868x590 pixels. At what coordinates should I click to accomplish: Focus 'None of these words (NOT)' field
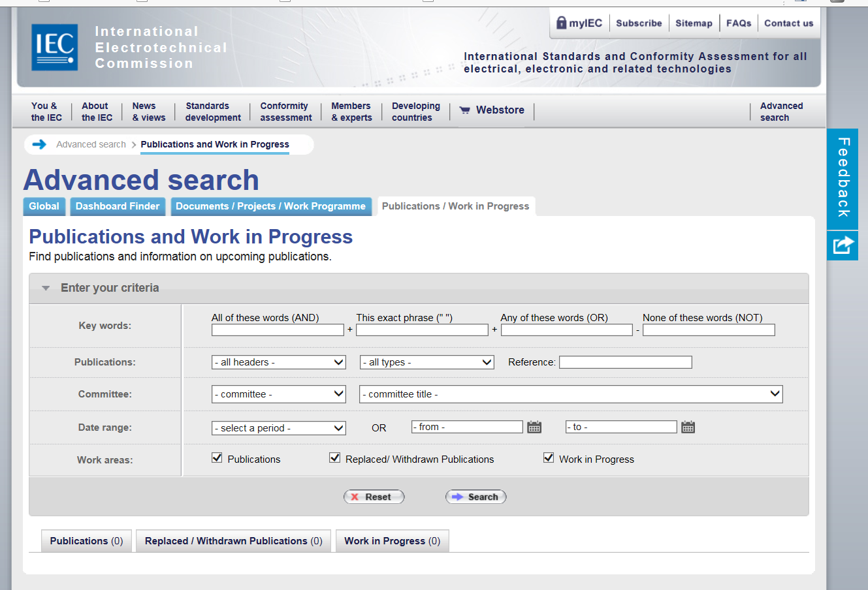pos(709,330)
